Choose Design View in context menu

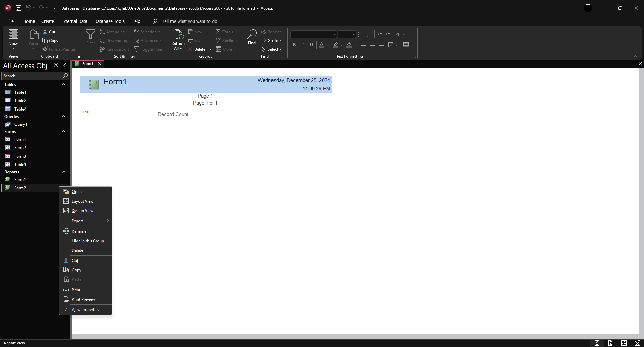83,211
